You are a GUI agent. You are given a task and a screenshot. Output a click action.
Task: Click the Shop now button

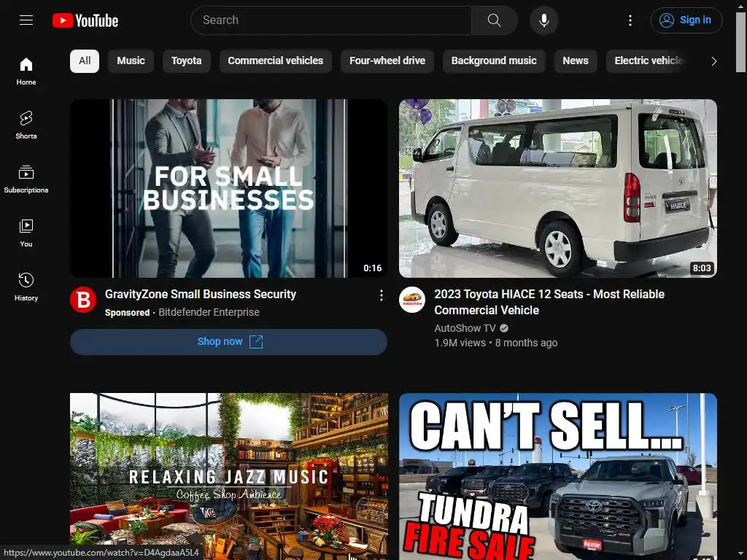228,342
